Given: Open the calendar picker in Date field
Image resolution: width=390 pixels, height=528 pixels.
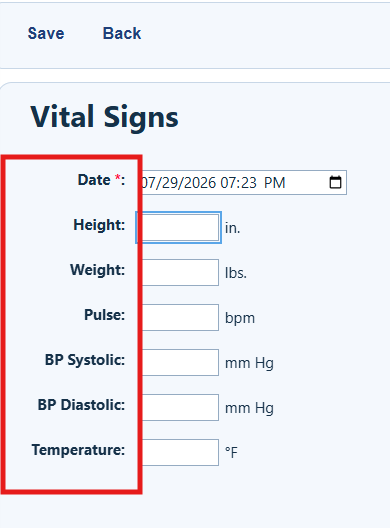Looking at the screenshot, I should click(x=335, y=183).
